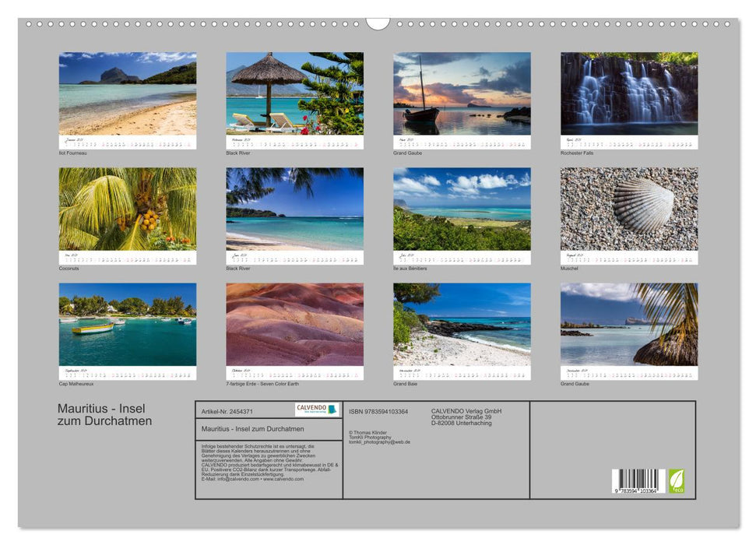Screen dimensions: 756x545
Task: Click '© Thomas Klinder' copyright line
Action: tap(367, 433)
